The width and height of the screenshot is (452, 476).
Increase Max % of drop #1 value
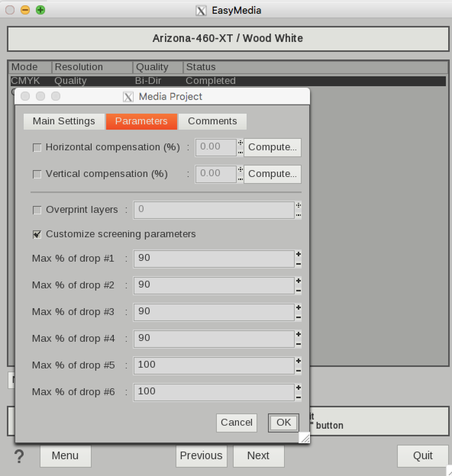[x=299, y=254]
